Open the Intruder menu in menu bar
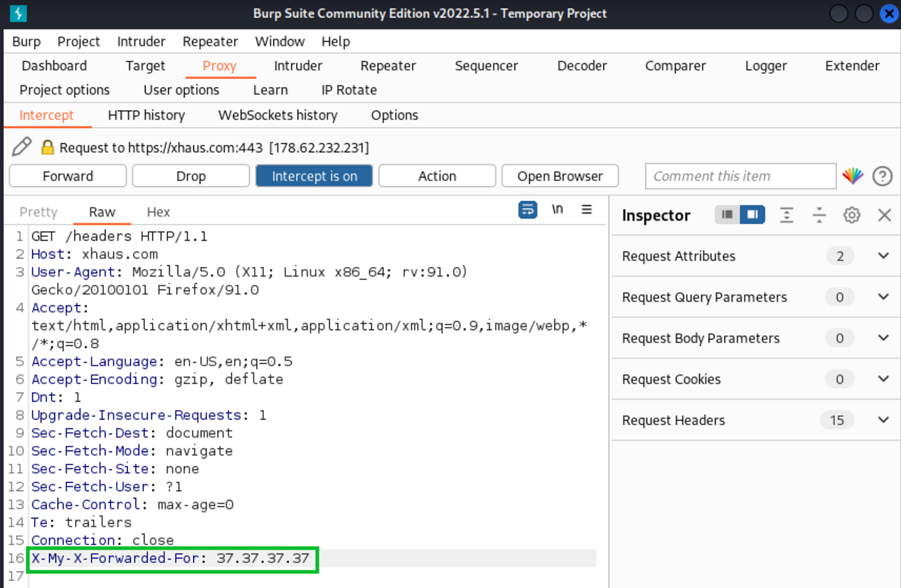 (141, 41)
